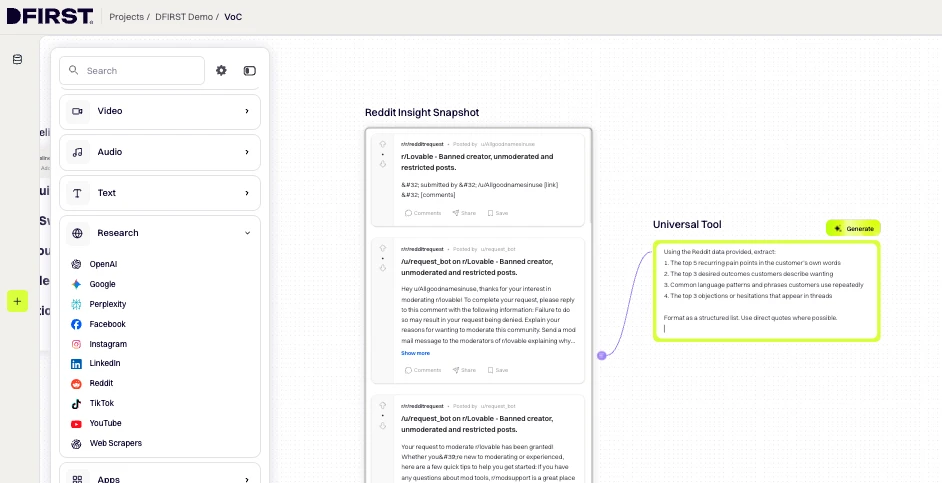Expand the Audio category chevron
942x483 pixels.
tap(247, 152)
